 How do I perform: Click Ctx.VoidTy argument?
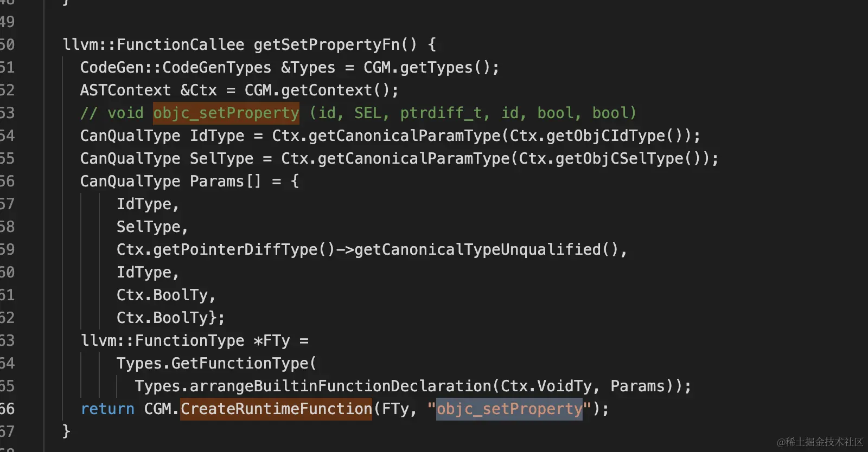tap(546, 386)
